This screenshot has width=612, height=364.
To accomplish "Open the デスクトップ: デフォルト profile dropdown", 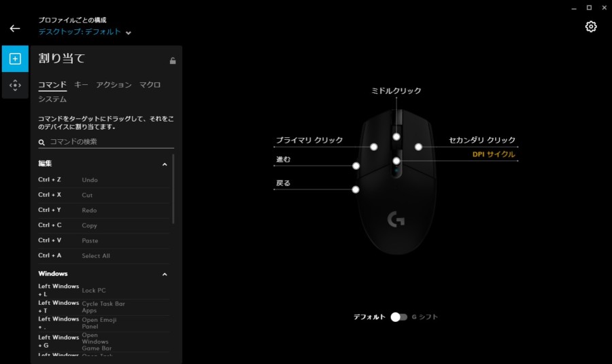I will [129, 32].
